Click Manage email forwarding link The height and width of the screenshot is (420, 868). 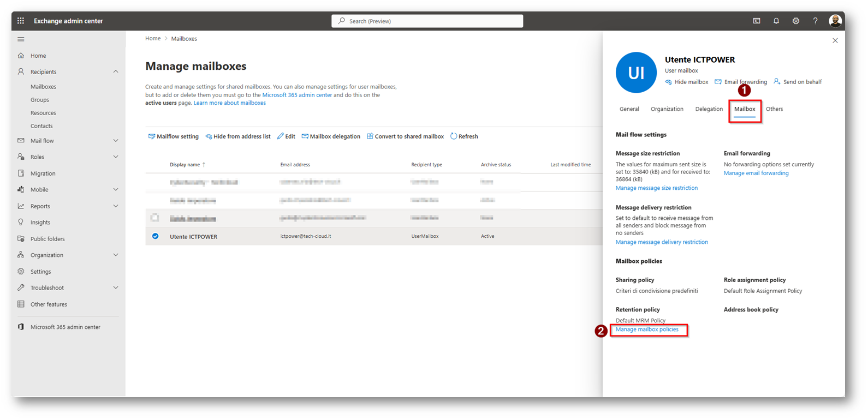(x=756, y=173)
